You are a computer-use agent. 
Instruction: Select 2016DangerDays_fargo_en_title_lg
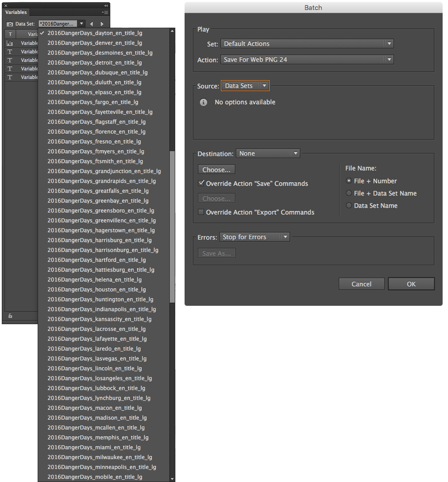(x=103, y=102)
